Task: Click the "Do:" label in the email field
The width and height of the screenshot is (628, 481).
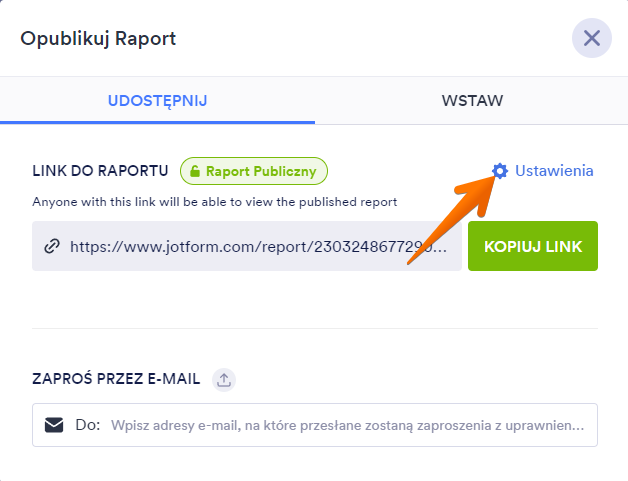Action: pyautogui.click(x=88, y=425)
